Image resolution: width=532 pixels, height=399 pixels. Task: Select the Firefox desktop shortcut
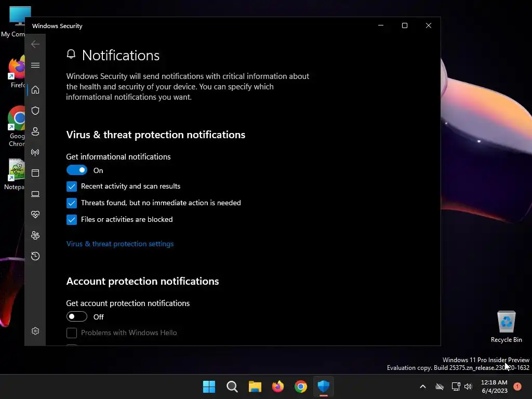(x=16, y=72)
